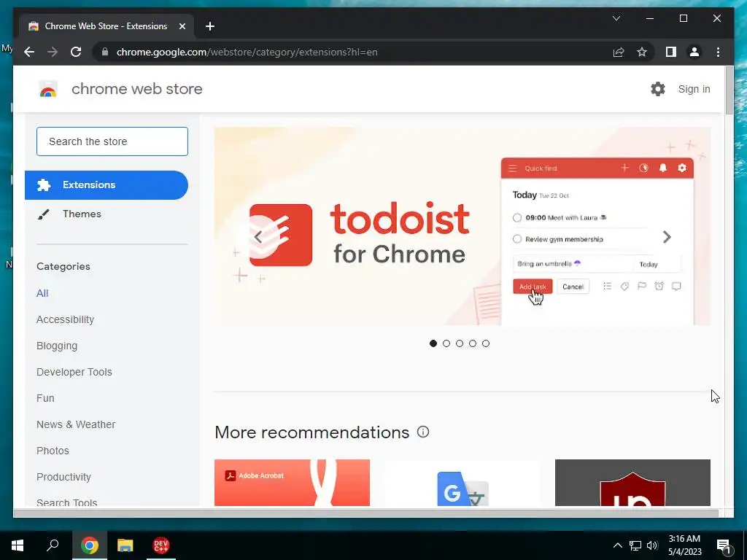
Task: Open a new tab with the plus icon
Action: coord(210,26)
